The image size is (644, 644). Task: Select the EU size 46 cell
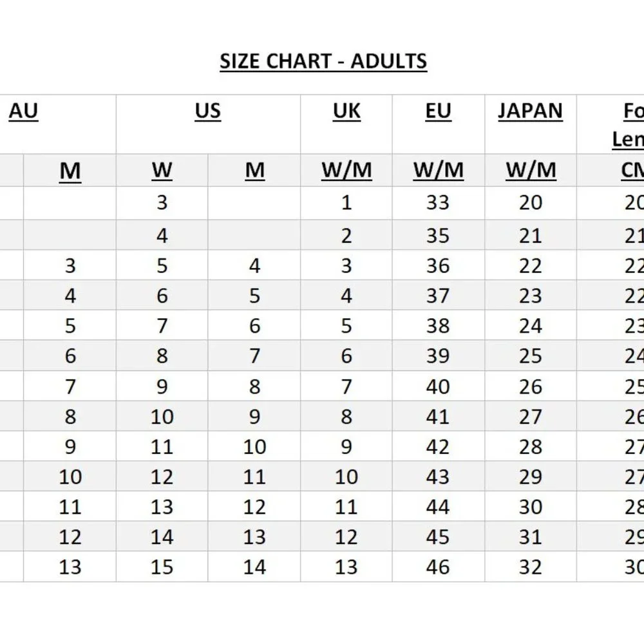(x=438, y=567)
